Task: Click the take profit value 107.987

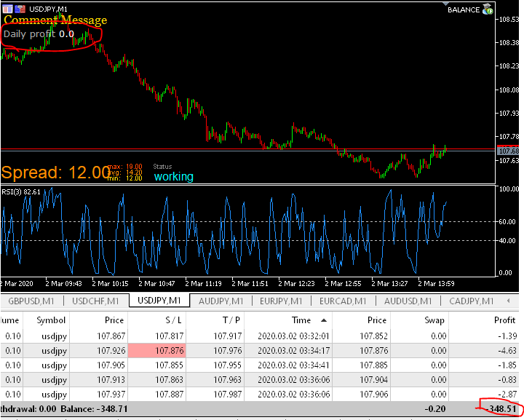Action: (227, 395)
